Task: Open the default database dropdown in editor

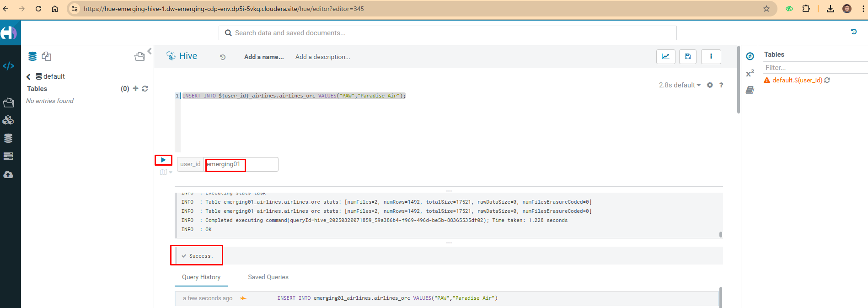Action: click(687, 85)
